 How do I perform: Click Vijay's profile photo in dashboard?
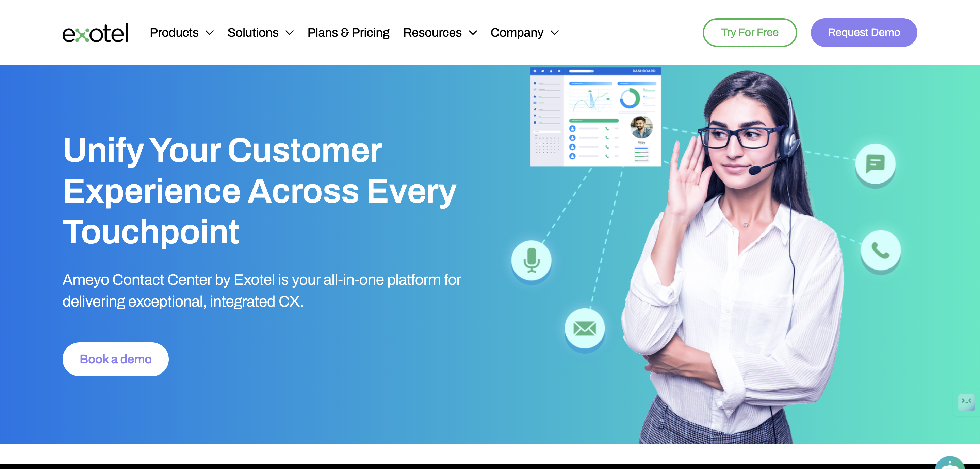(x=641, y=127)
